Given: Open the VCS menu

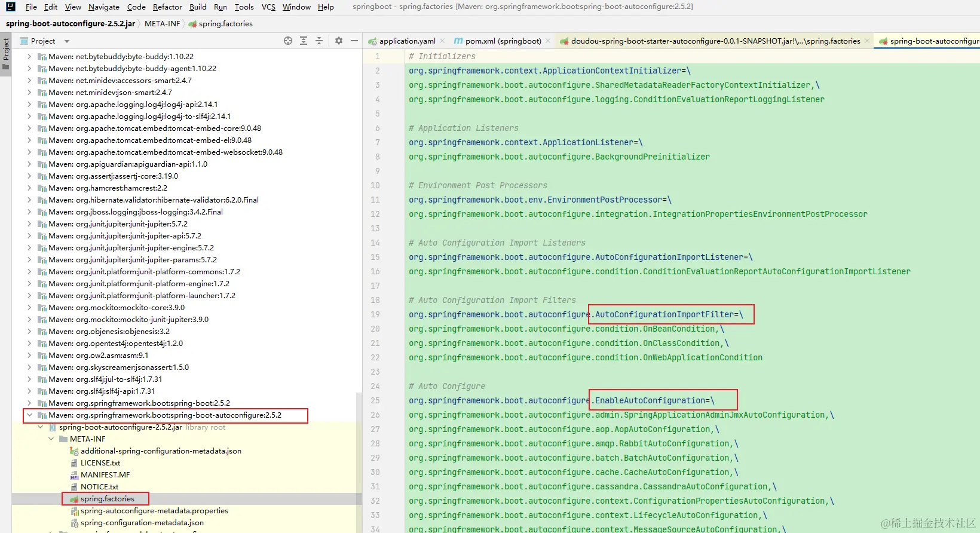Looking at the screenshot, I should [268, 7].
